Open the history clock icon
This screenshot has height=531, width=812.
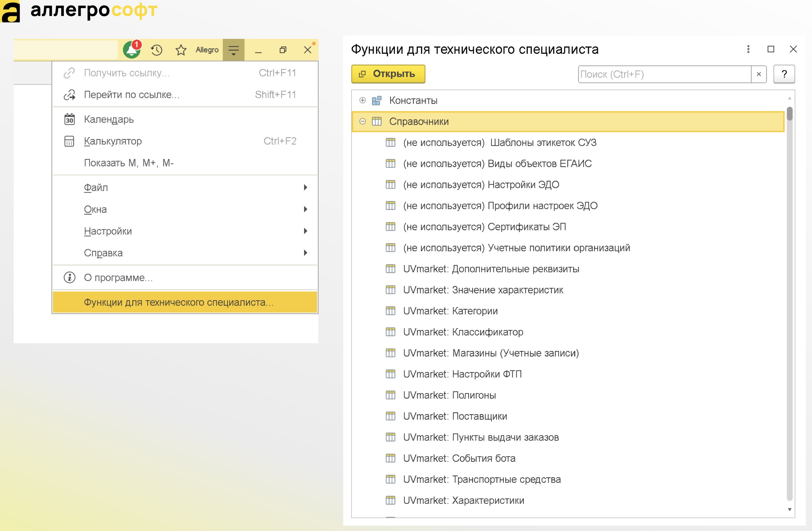coord(157,50)
